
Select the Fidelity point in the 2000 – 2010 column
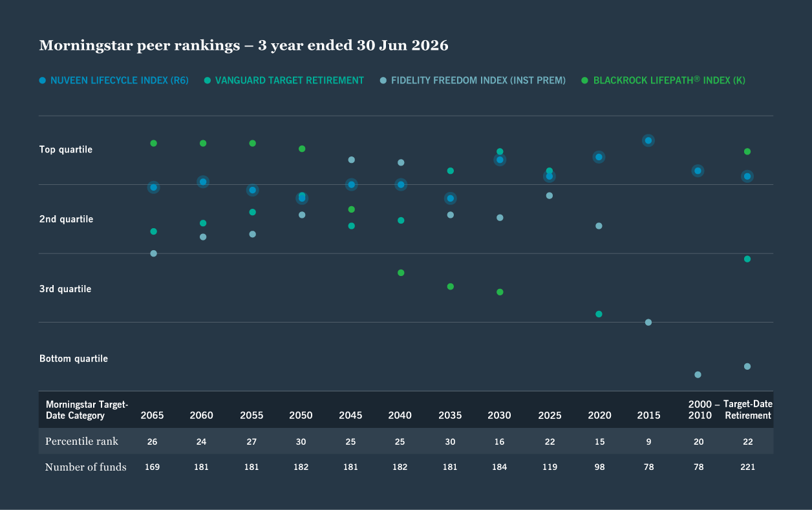coord(698,375)
